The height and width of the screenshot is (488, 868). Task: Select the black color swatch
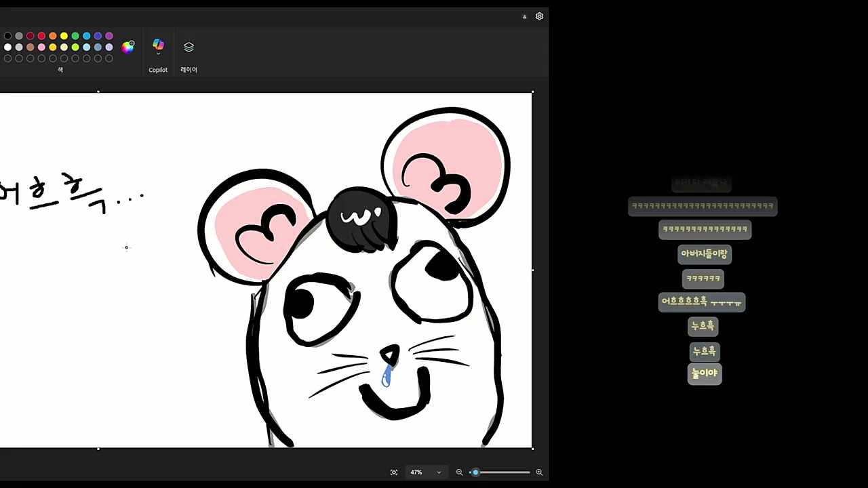click(7, 36)
